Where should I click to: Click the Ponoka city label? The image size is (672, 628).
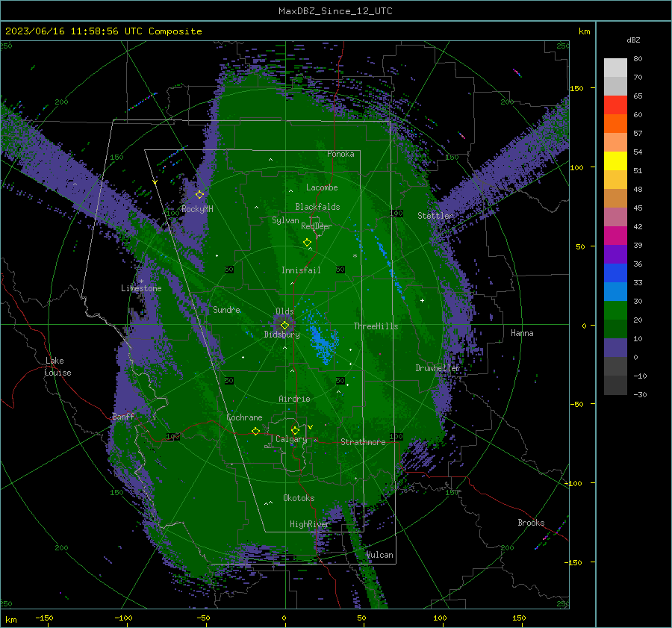(x=340, y=154)
